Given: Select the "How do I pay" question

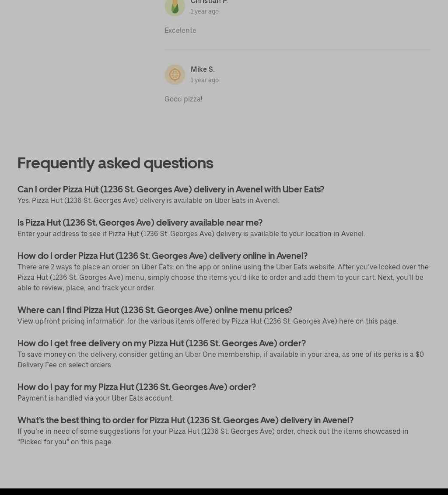Looking at the screenshot, I should 136,387.
